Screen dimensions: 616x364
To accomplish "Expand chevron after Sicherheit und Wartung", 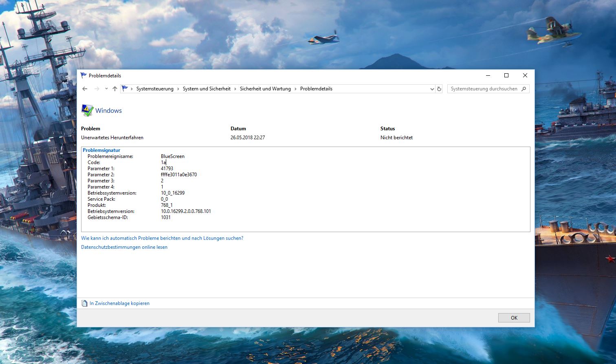I will point(295,89).
